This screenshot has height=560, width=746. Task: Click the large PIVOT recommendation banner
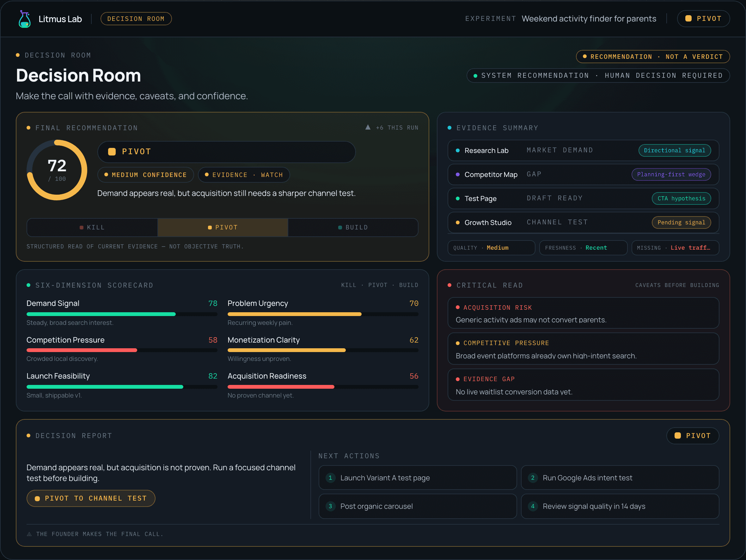[x=226, y=152]
